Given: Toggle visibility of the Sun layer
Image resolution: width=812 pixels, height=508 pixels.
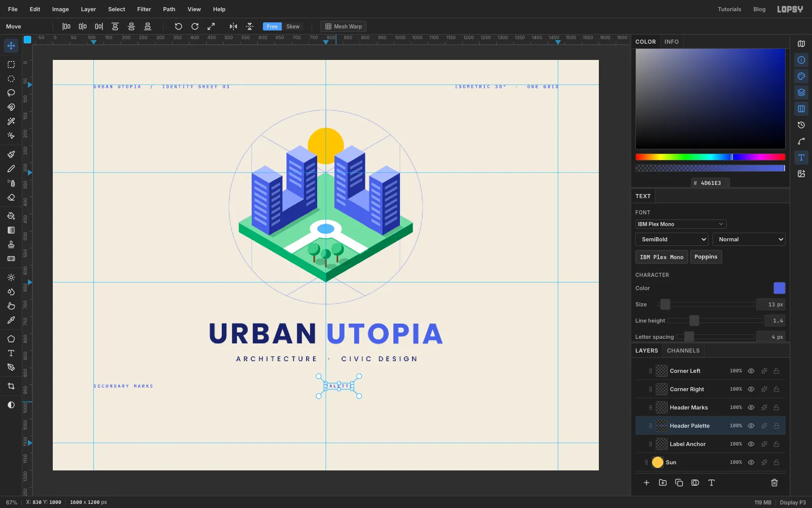Looking at the screenshot, I should (x=751, y=462).
